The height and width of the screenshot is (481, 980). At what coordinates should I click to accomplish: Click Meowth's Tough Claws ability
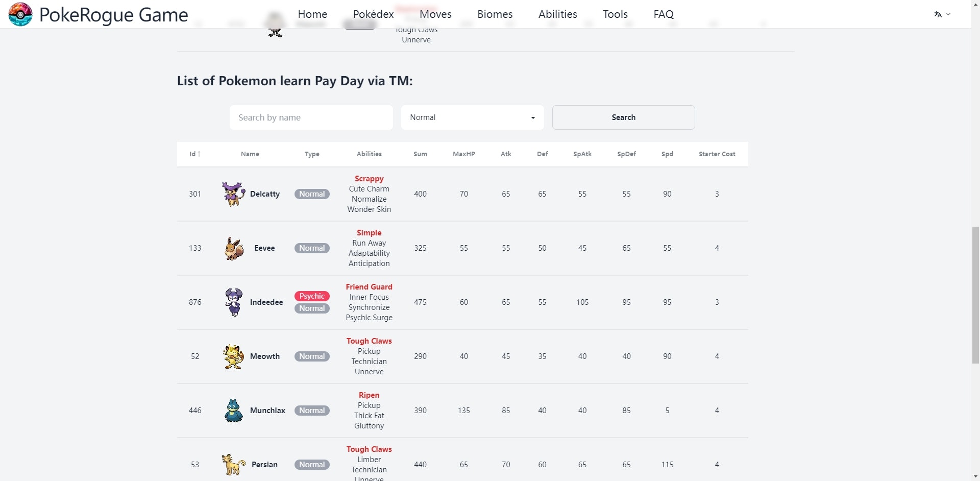coord(369,341)
